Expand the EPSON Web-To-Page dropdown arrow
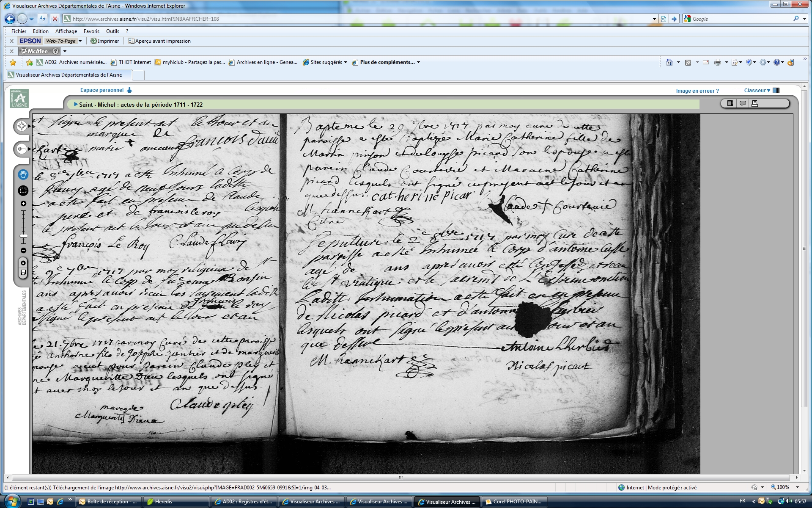 [x=80, y=41]
